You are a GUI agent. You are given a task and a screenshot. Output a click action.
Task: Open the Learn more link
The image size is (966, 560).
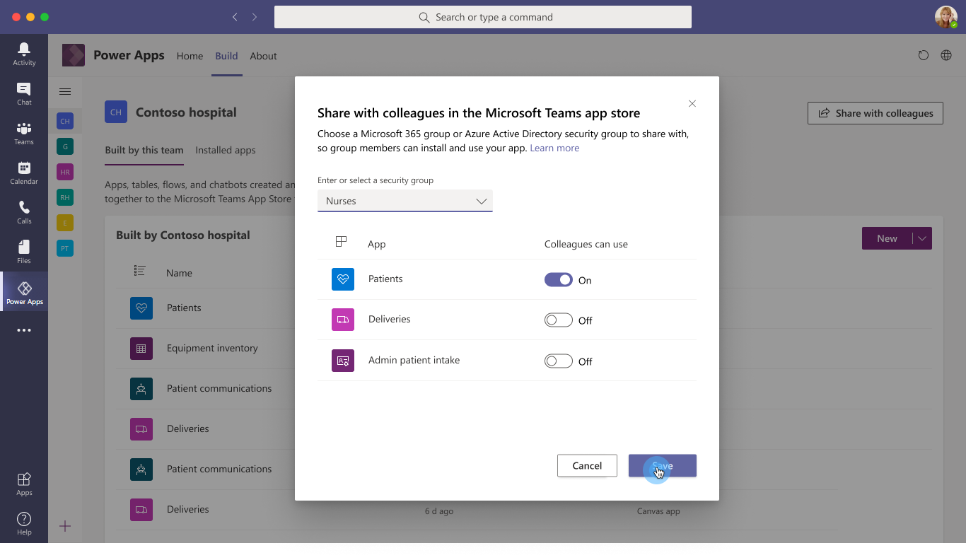tap(554, 148)
